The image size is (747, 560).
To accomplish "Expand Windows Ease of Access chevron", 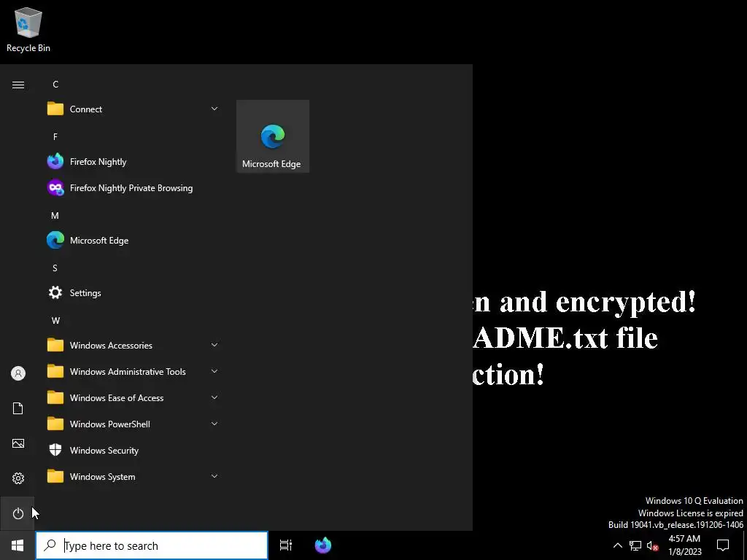I will tap(214, 397).
